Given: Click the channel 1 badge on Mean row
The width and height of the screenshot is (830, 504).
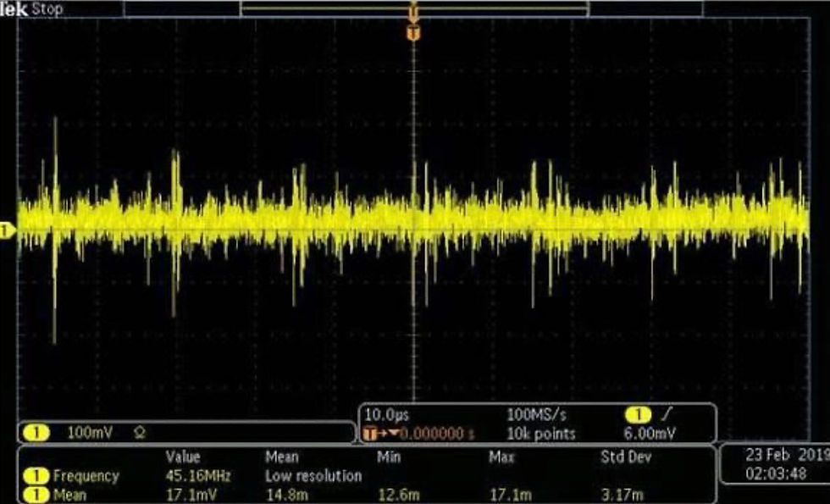Looking at the screenshot, I should pos(36,496).
